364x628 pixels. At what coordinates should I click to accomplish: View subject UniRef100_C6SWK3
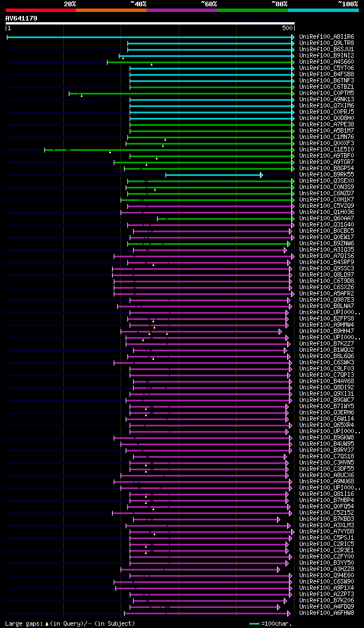click(x=326, y=363)
